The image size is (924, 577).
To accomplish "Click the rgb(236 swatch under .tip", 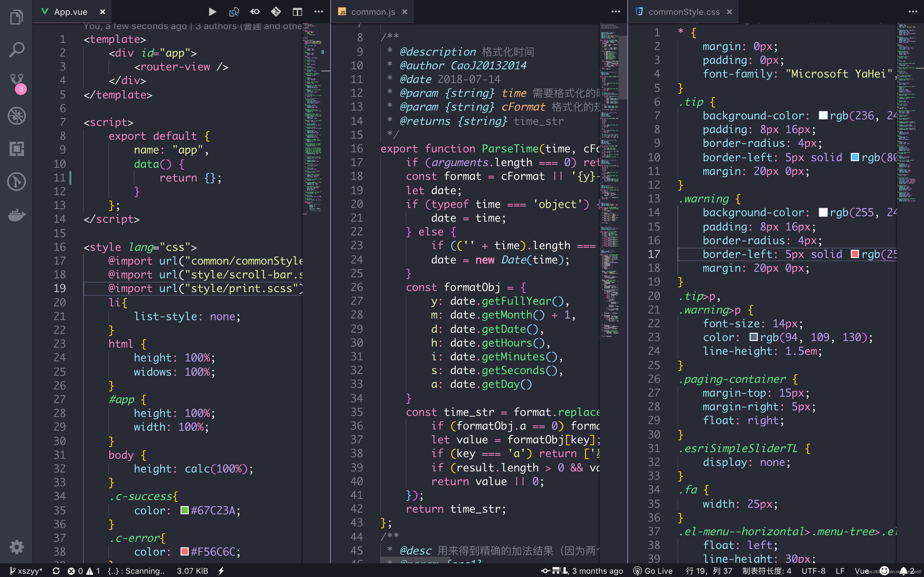I will tap(823, 115).
